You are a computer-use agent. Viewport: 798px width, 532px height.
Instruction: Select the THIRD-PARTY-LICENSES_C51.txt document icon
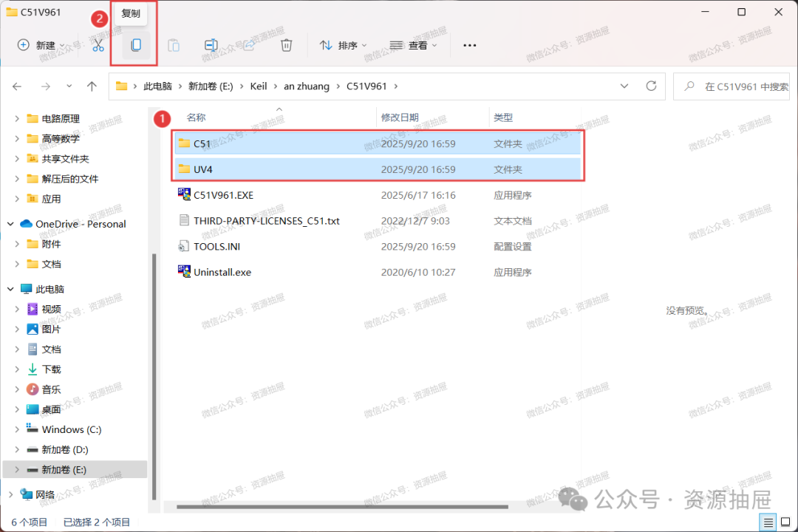pyautogui.click(x=184, y=220)
